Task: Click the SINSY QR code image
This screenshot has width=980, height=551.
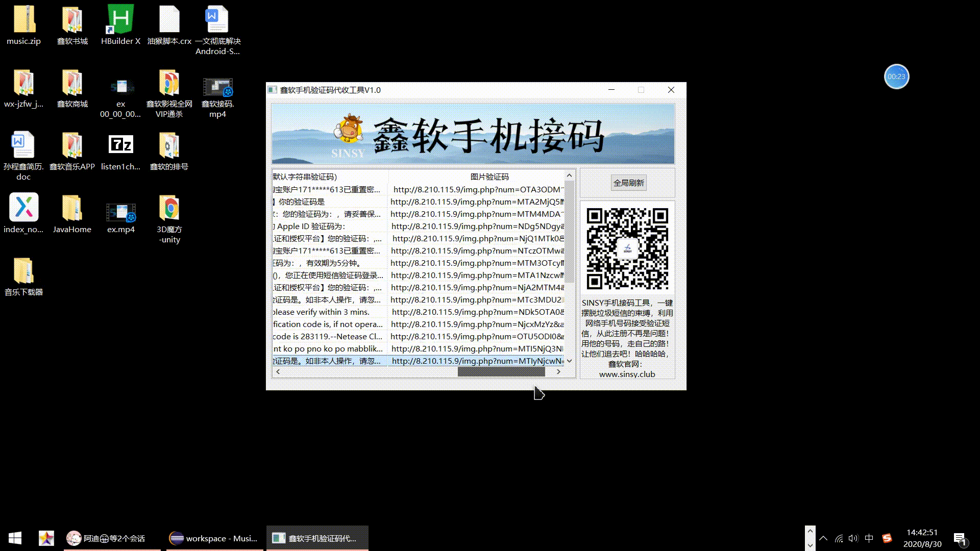Action: point(627,247)
